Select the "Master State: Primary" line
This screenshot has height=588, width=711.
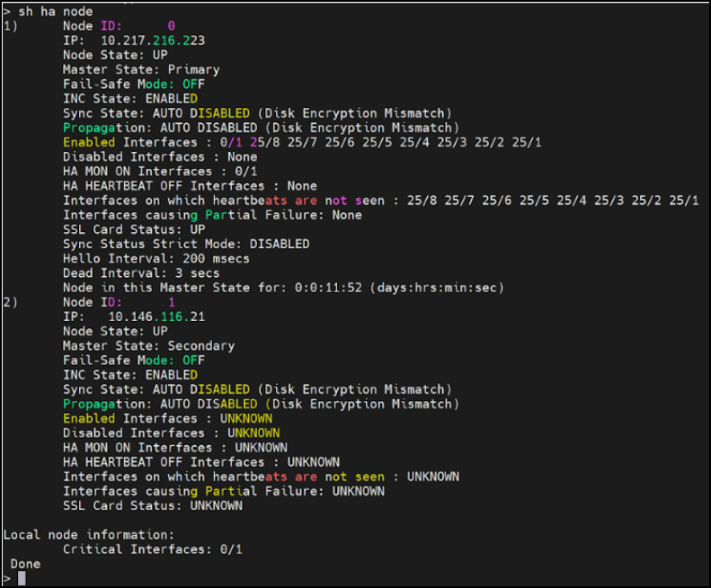tap(140, 69)
